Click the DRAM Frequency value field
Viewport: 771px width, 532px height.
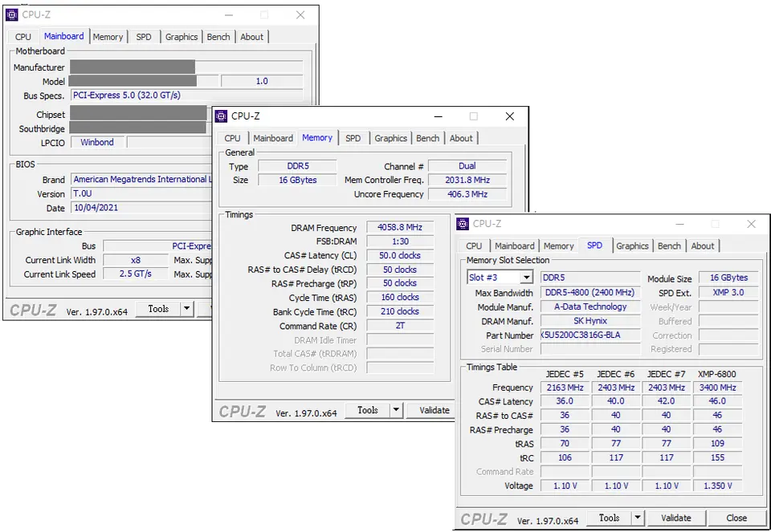click(x=400, y=226)
